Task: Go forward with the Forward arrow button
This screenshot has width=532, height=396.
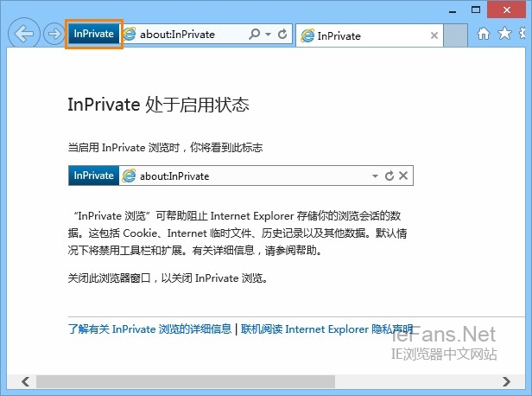Action: tap(54, 34)
